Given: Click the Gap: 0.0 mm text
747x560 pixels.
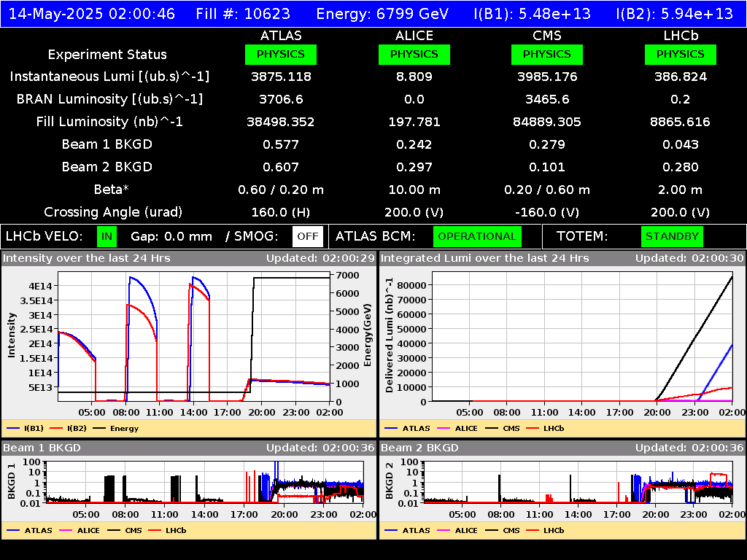Looking at the screenshot, I should 171,237.
